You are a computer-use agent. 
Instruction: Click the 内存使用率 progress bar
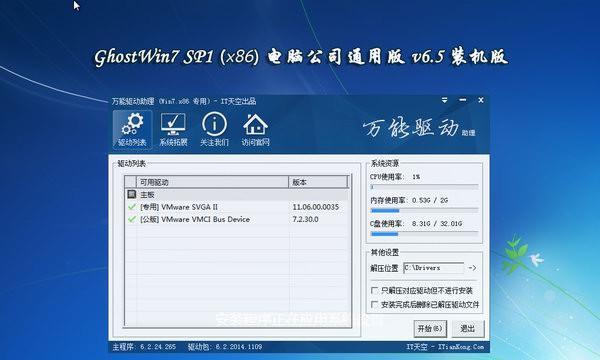424,210
